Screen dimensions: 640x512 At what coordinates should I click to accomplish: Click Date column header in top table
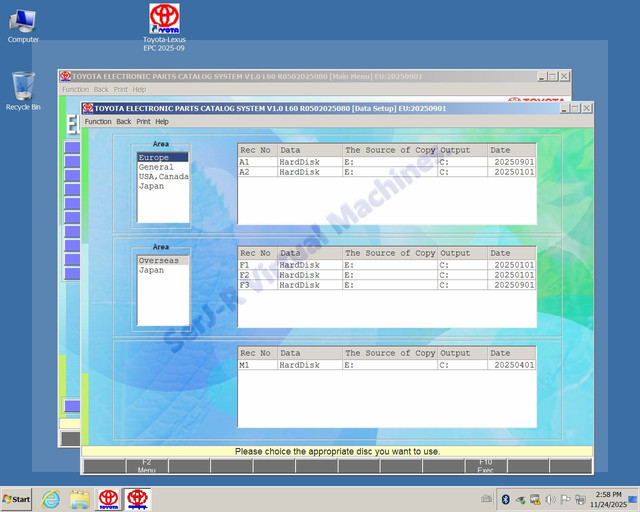tap(511, 150)
